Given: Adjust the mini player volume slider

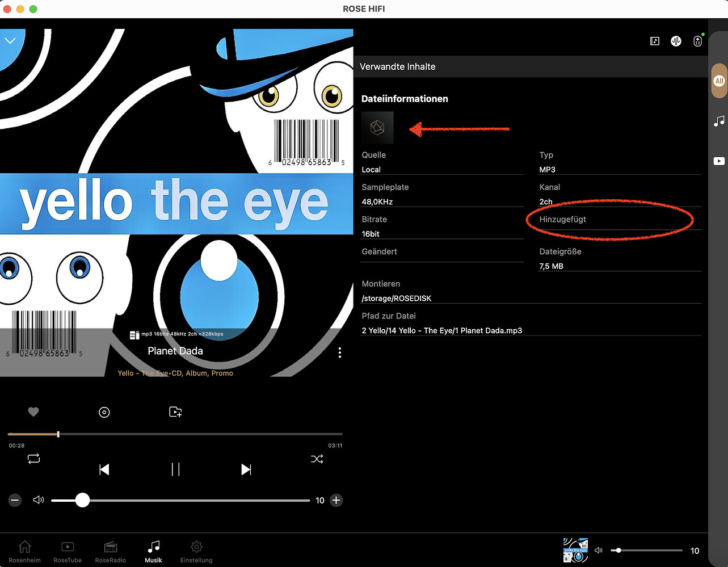Looking at the screenshot, I should coord(646,551).
